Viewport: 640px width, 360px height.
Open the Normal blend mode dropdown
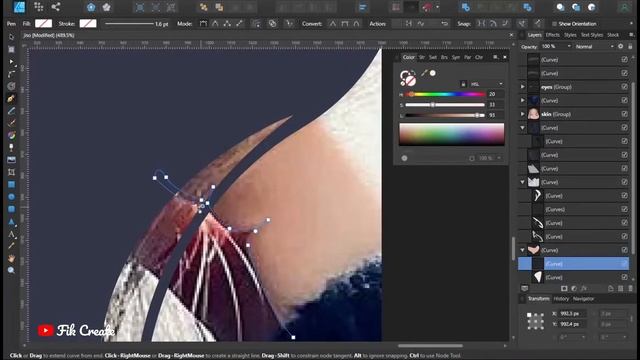pos(594,47)
